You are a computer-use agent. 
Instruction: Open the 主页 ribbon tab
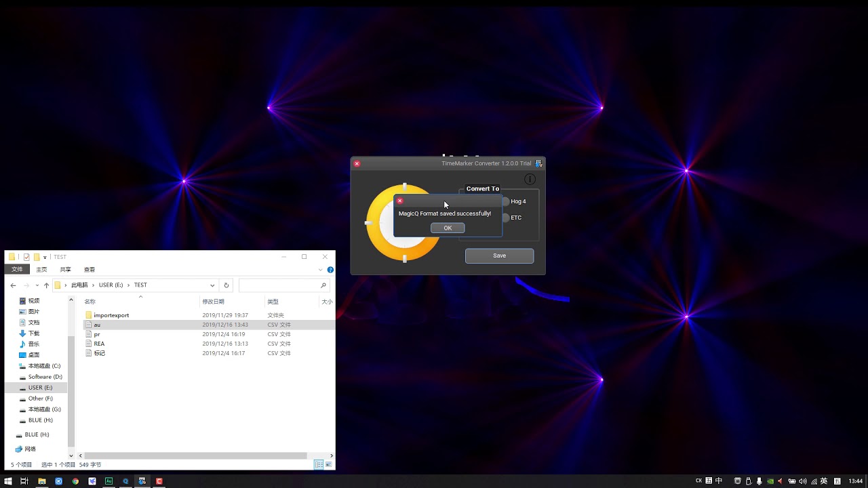tap(41, 269)
